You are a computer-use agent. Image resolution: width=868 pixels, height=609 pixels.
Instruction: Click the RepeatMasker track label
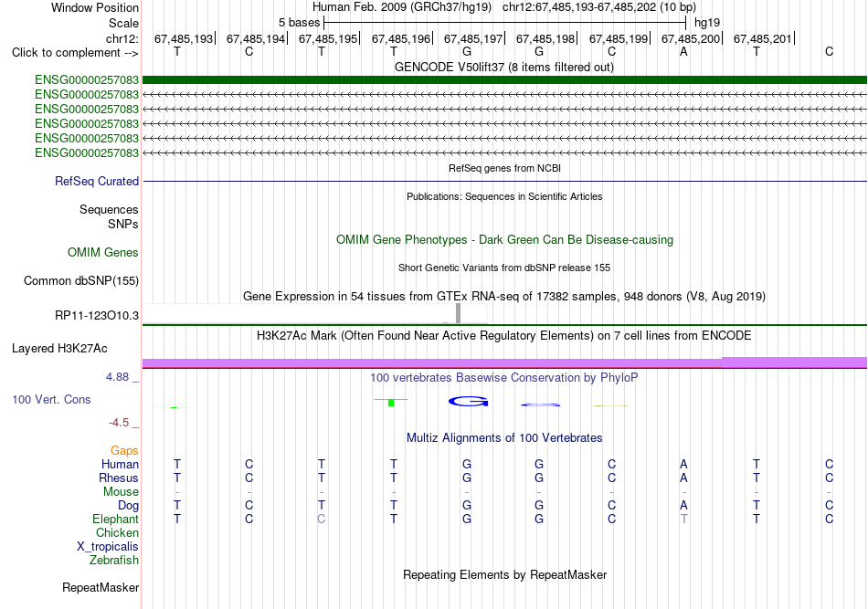(101, 587)
